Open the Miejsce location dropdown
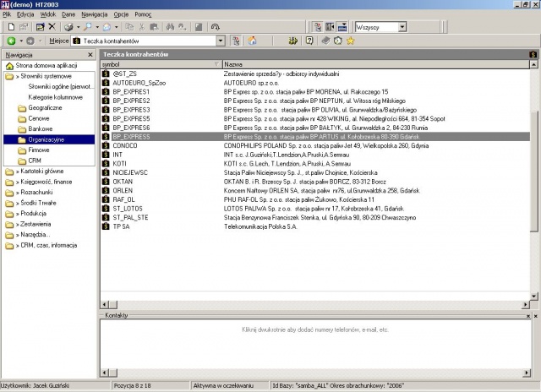This screenshot has width=541, height=392. (221, 41)
